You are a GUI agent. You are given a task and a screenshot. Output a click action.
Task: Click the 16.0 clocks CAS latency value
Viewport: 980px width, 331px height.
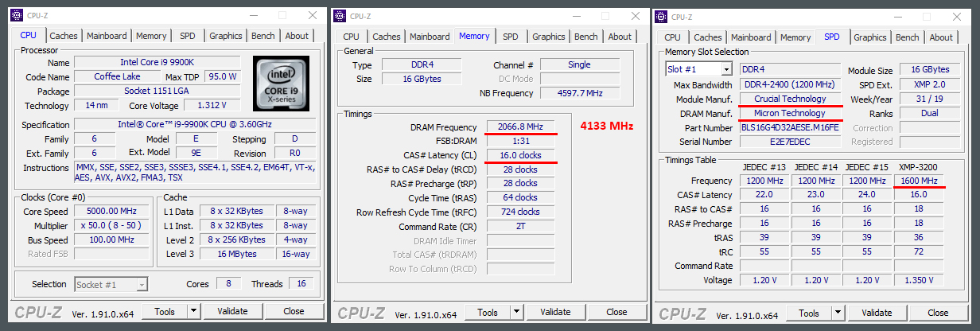coord(520,155)
